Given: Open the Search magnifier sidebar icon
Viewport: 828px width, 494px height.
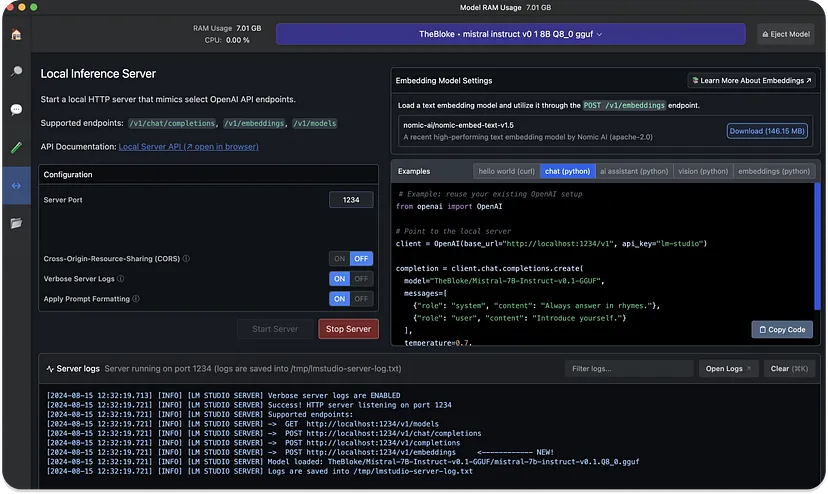Looking at the screenshot, I should (16, 71).
